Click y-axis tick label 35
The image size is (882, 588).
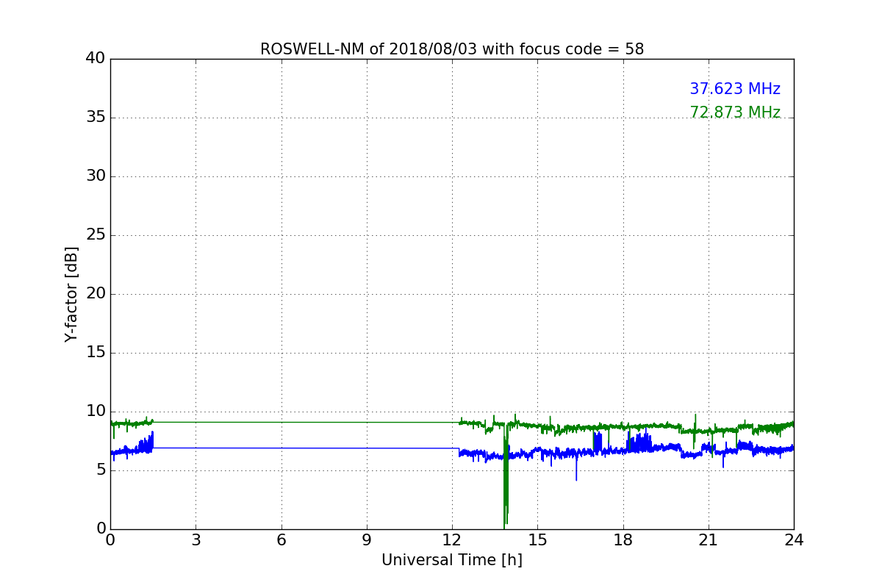coord(96,117)
